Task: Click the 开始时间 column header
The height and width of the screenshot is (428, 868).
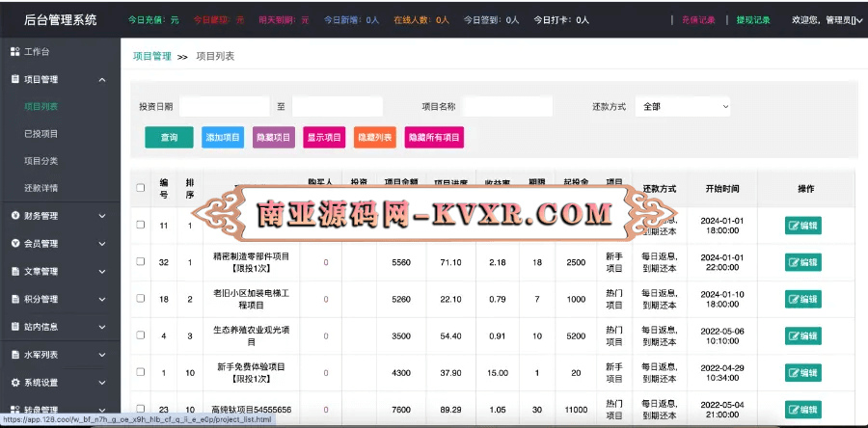Action: (x=722, y=189)
